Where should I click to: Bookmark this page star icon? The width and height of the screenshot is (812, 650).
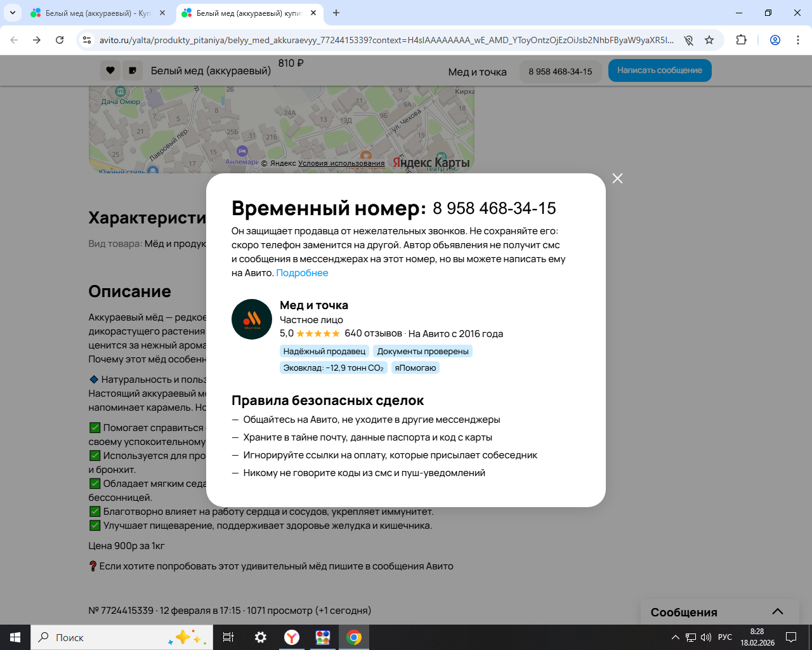pyautogui.click(x=709, y=40)
